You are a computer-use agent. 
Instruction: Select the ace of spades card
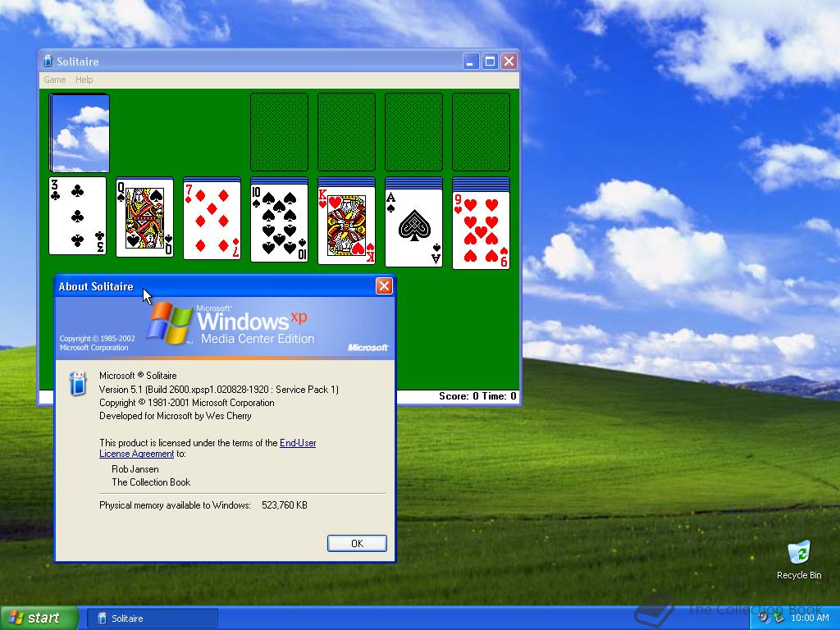click(x=413, y=228)
